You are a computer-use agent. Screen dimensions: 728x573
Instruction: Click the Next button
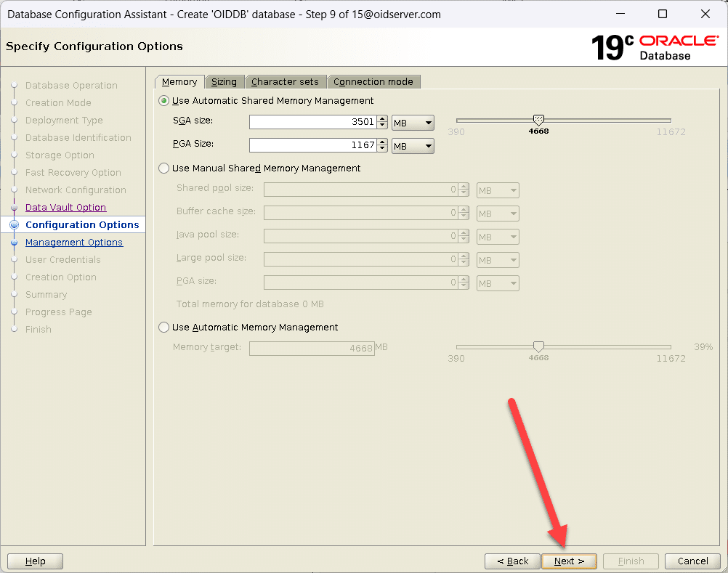click(569, 561)
